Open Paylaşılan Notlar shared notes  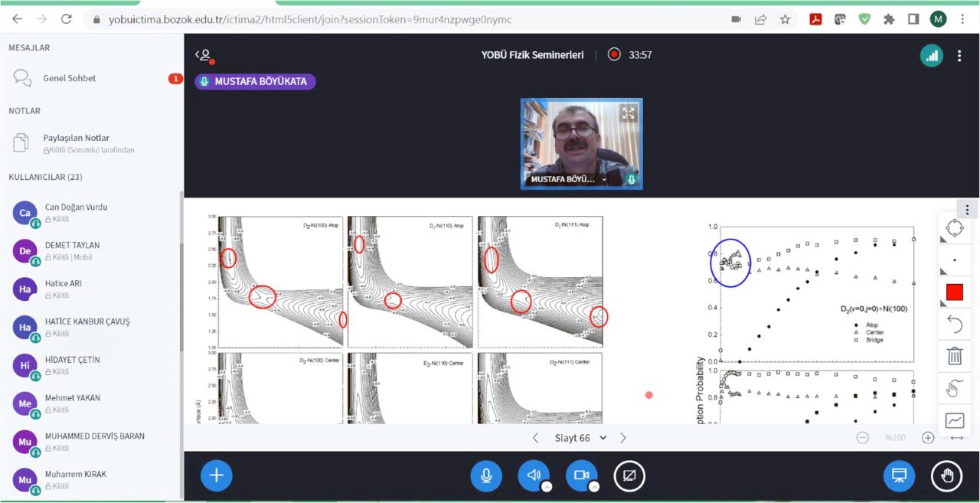pyautogui.click(x=76, y=139)
